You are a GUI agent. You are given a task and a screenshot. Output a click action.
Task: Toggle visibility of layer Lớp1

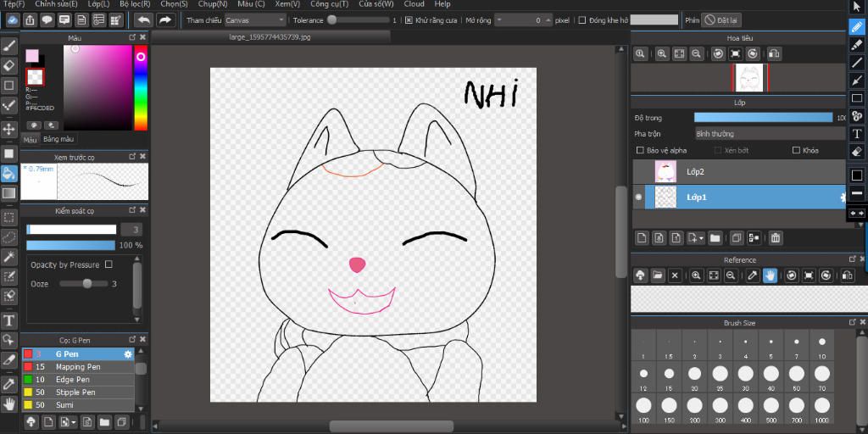click(639, 197)
